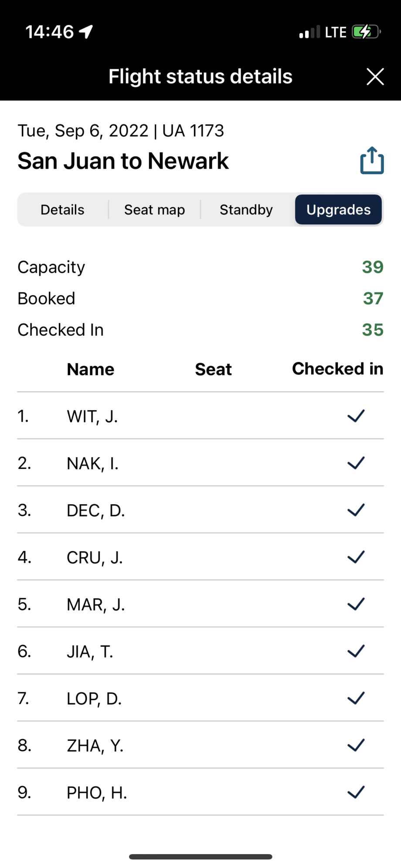This screenshot has width=401, height=868.
Task: Select the JIA, T. list entry
Action: pos(90,651)
